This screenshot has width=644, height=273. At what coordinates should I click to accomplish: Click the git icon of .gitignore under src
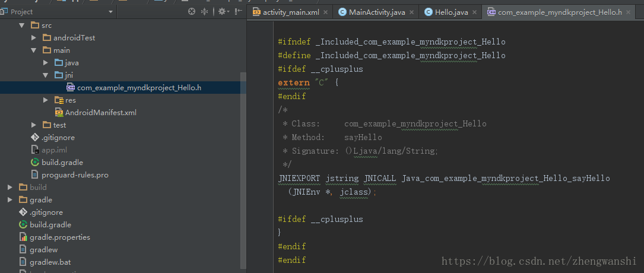coord(35,138)
